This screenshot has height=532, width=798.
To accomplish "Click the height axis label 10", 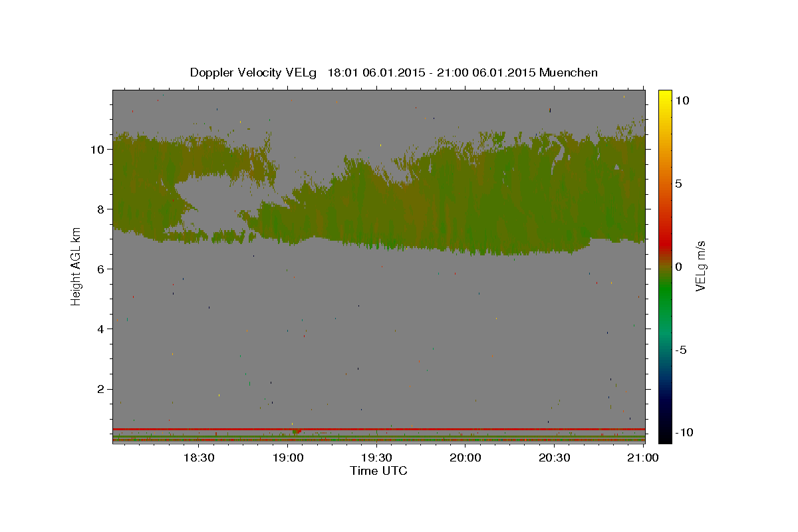I will pos(97,149).
